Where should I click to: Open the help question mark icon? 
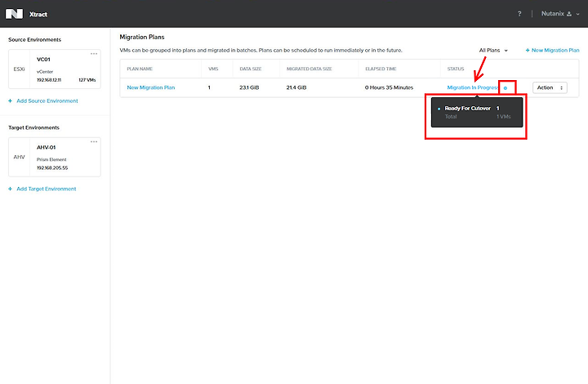519,14
